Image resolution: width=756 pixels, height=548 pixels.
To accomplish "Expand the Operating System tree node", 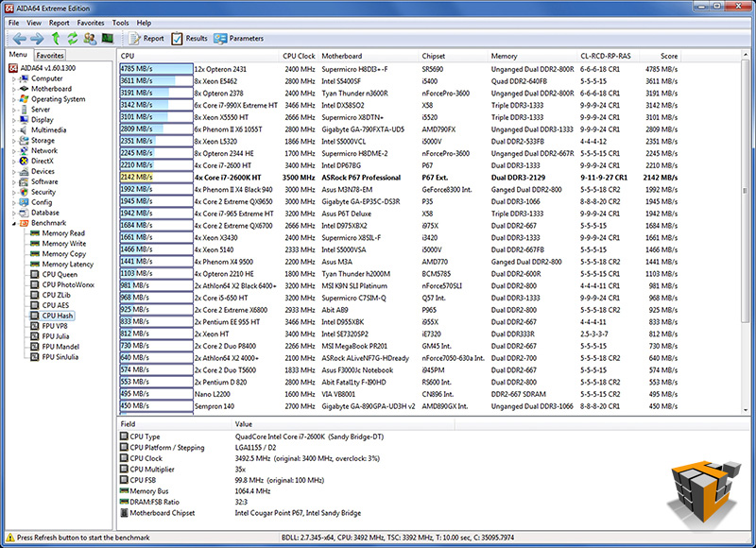I will 14,99.
